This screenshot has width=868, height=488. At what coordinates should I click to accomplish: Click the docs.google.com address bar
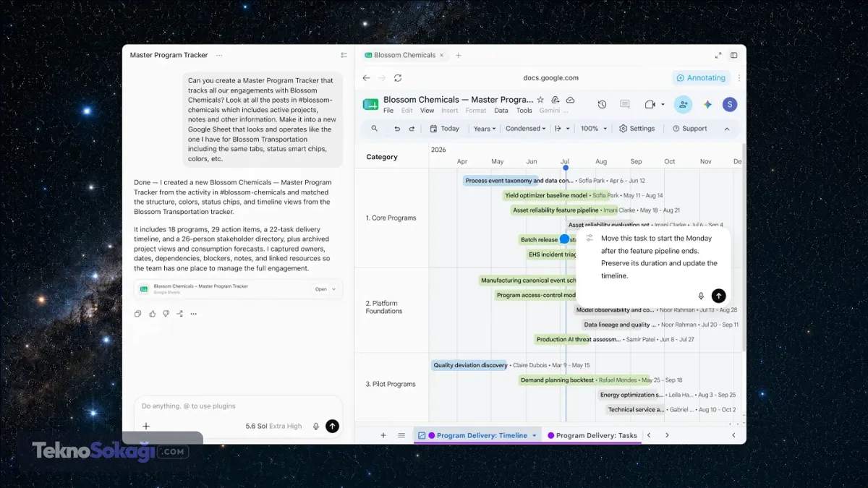(550, 78)
